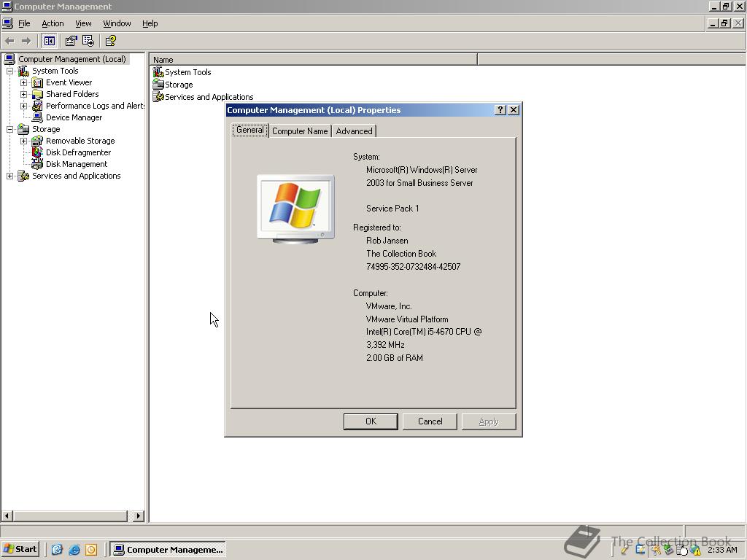Image resolution: width=747 pixels, height=560 pixels.
Task: Click the tree pane's left scroll arrow
Action: tap(7, 516)
